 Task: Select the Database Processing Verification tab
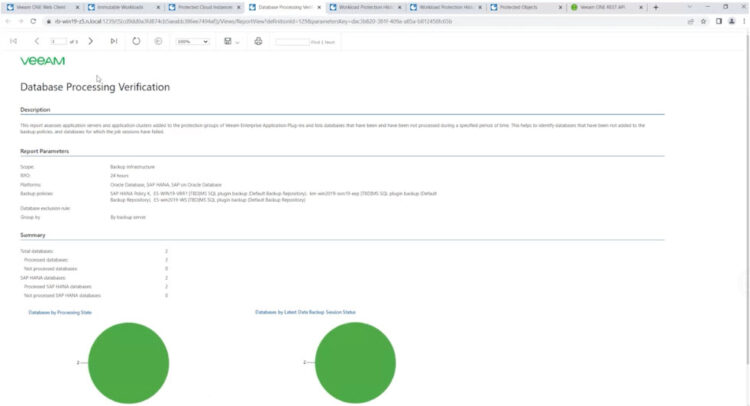tap(285, 7)
